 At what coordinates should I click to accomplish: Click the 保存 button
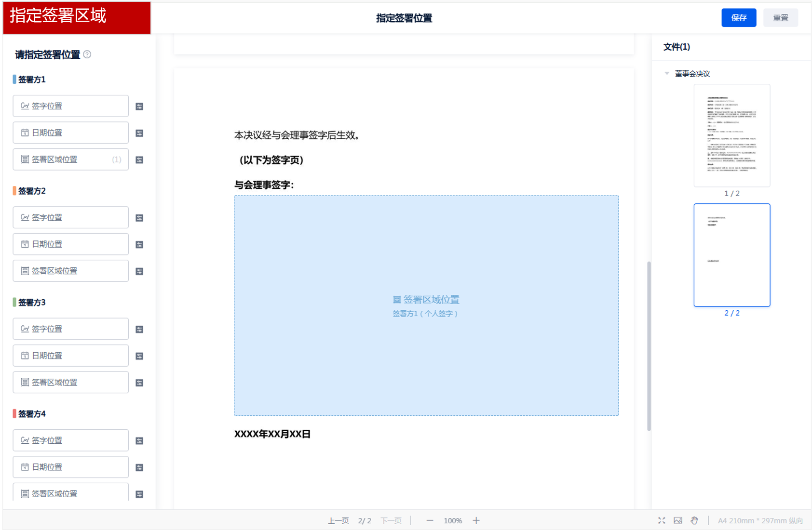point(738,18)
